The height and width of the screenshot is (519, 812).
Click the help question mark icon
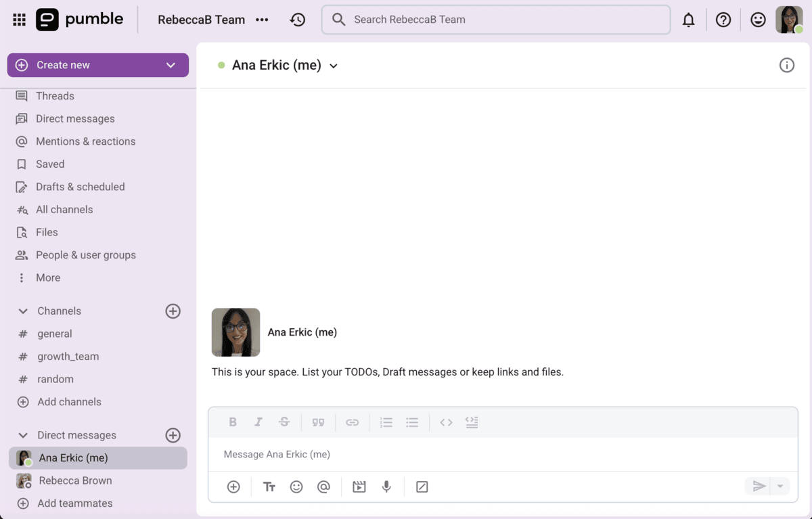[x=723, y=20]
